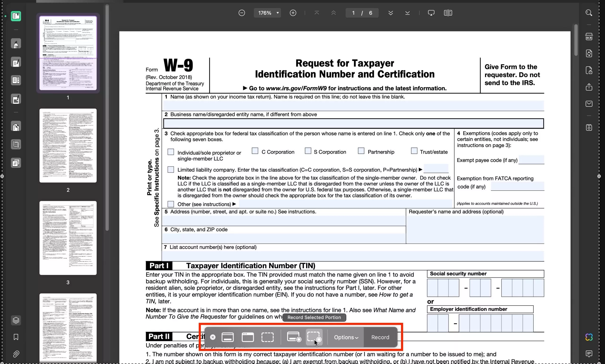Zoom in with the plus icon
605x364 pixels.
tap(293, 13)
